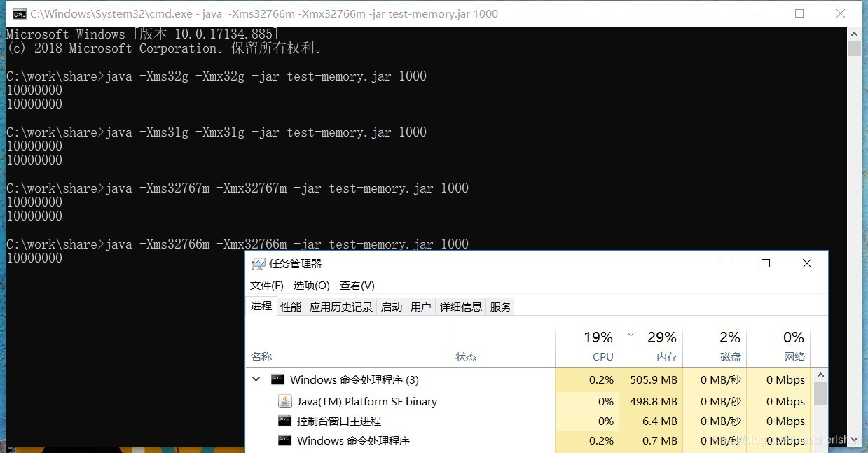Viewport: 868px width, 453px height.
Task: Open the Options menu in Task Manager
Action: pos(311,286)
